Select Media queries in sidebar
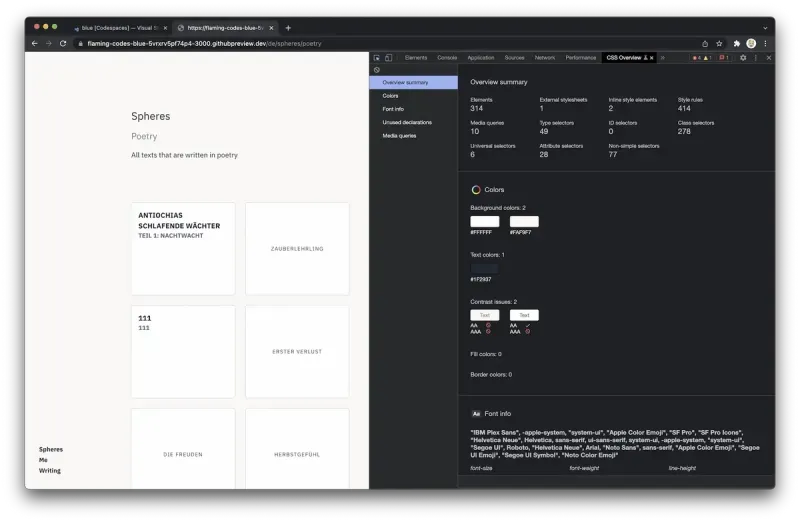Screen dimensions: 800x522 [414, 136]
